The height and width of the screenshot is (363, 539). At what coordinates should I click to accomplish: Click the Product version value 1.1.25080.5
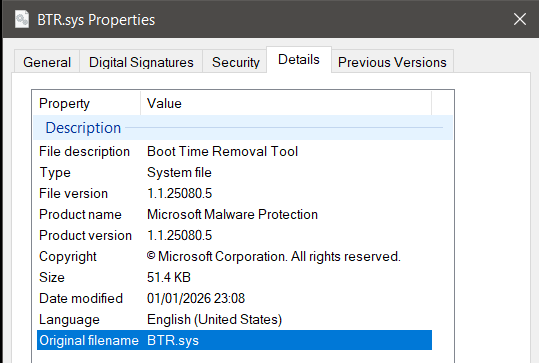(x=179, y=235)
